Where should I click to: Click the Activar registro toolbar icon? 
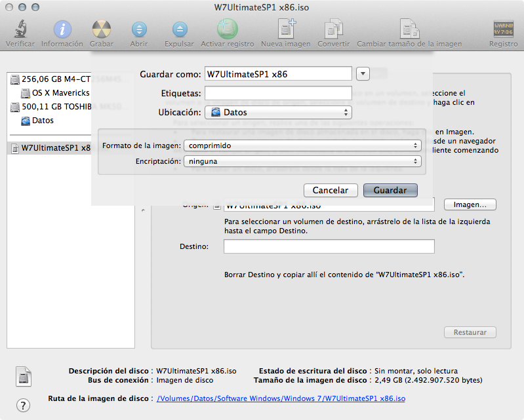pos(228,29)
